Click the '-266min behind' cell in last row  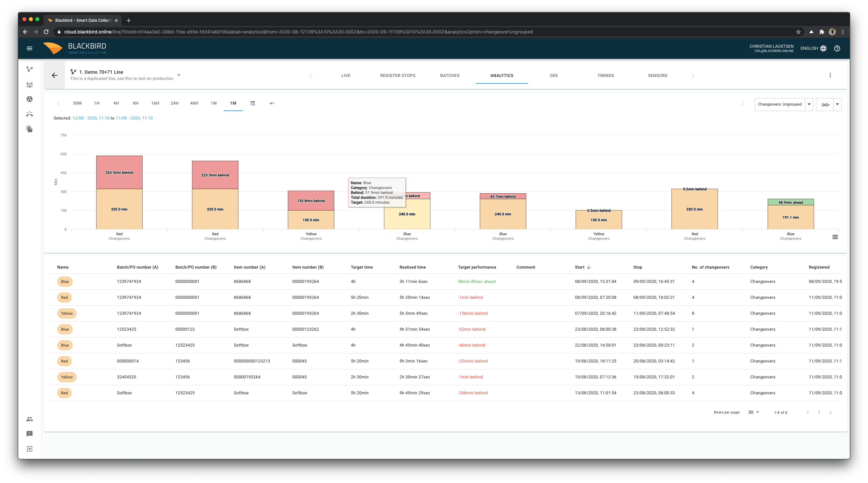[x=472, y=393]
